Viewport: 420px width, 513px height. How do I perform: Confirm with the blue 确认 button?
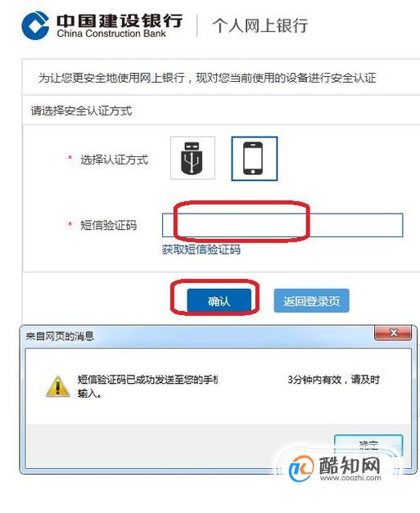point(219,300)
